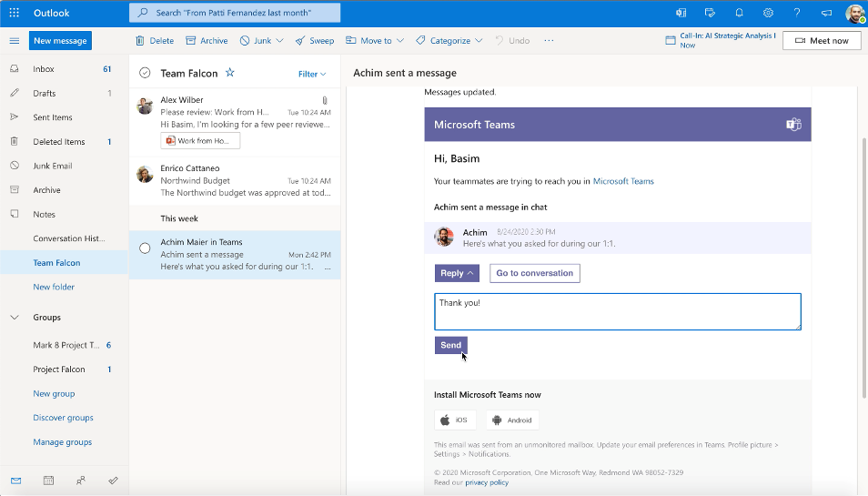
Task: Open the Call-In: AI Strategic Analysis reminder
Action: pyautogui.click(x=721, y=40)
